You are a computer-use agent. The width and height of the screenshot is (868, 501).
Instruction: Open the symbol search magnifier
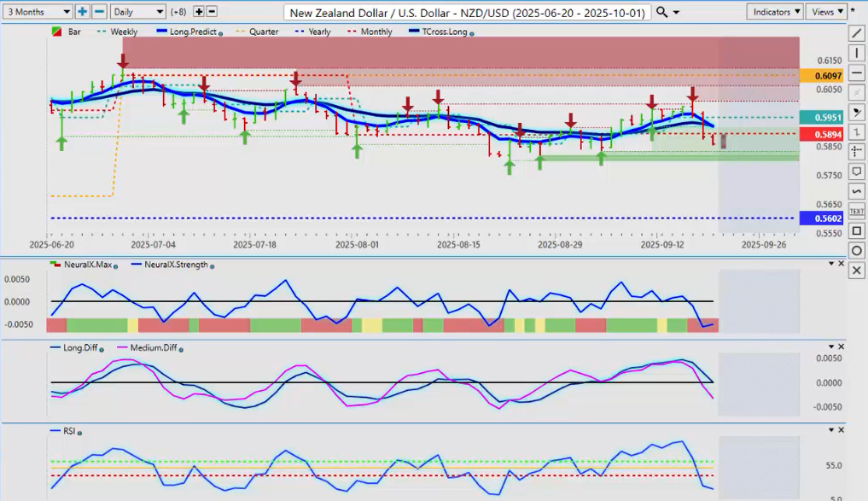[x=663, y=12]
